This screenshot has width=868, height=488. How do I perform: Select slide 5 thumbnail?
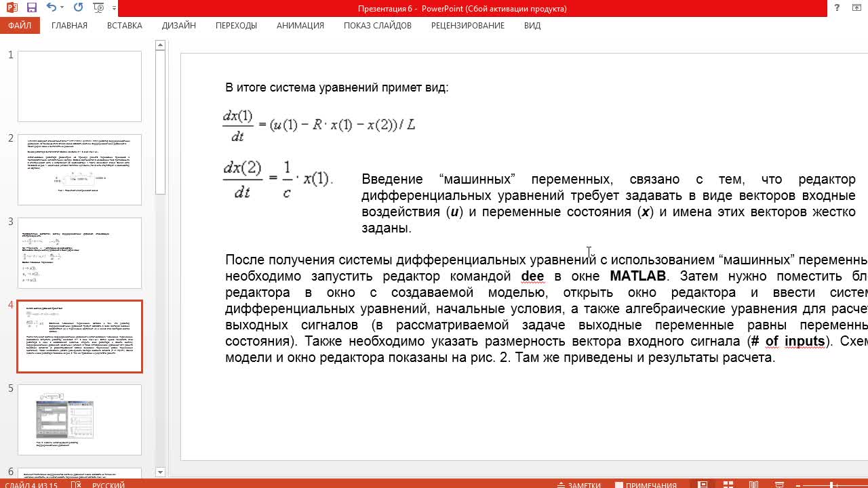coord(79,420)
